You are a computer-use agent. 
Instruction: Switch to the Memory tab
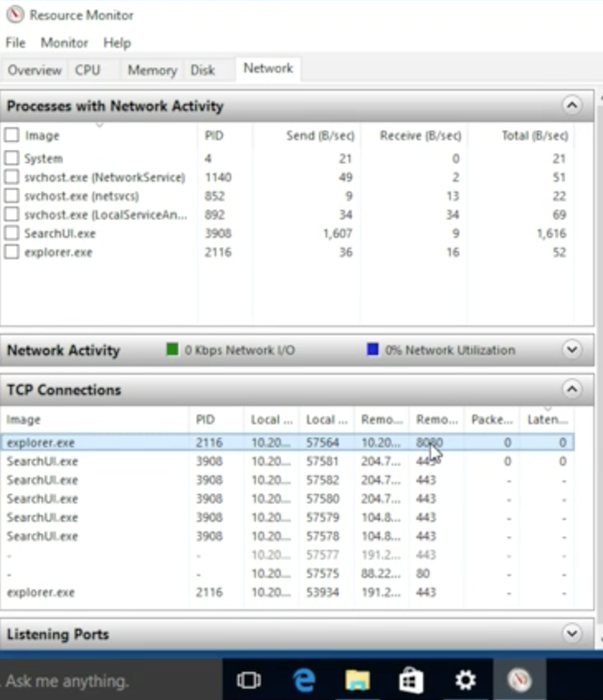point(152,70)
